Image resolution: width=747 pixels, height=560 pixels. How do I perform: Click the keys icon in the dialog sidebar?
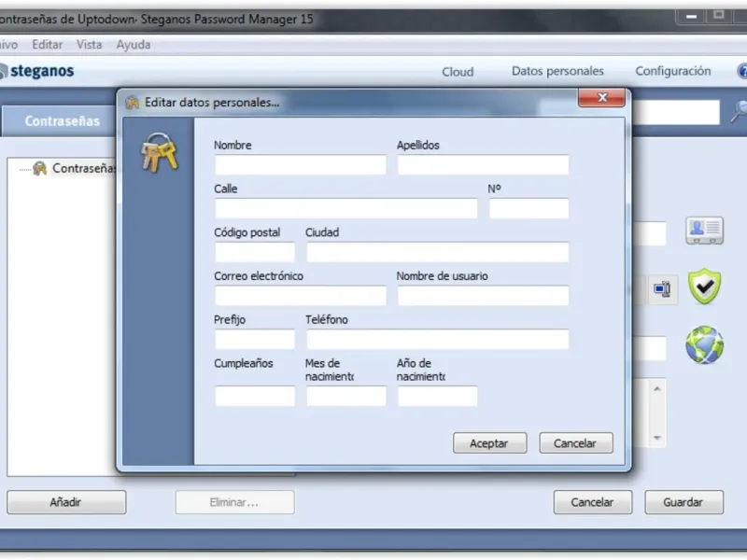[160, 152]
